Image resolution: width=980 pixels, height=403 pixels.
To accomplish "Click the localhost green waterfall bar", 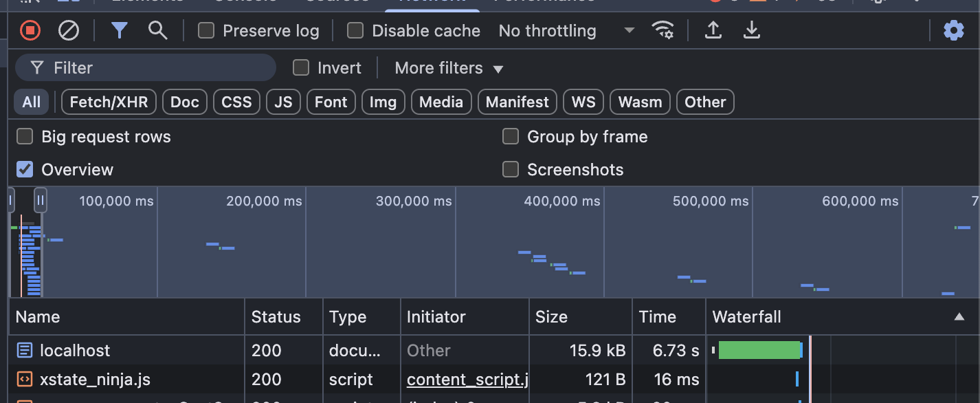I will pos(759,350).
